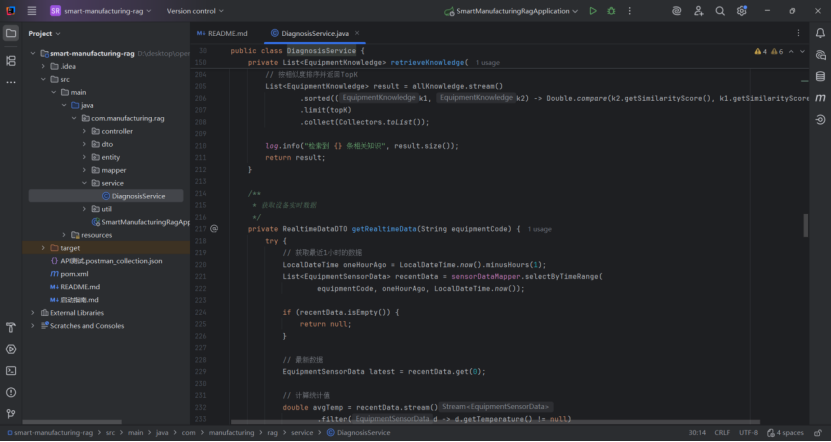
Task: Open Build hammer tool window
Action: (11, 328)
